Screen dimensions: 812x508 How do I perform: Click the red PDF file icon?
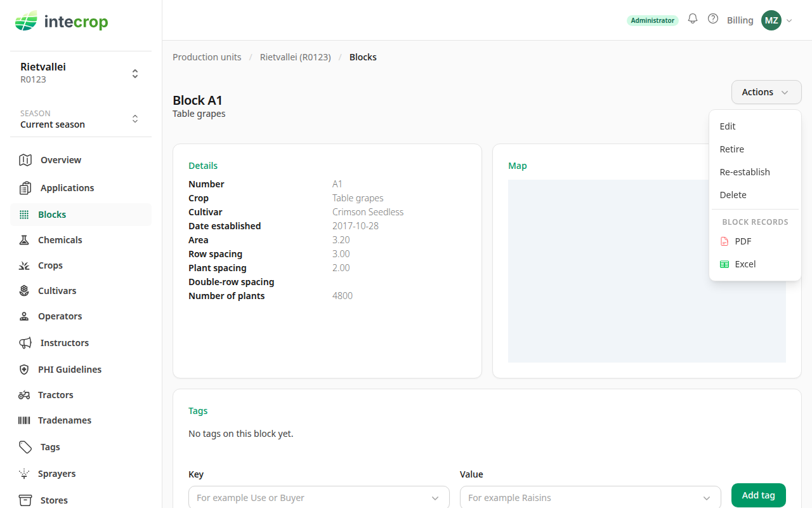724,241
